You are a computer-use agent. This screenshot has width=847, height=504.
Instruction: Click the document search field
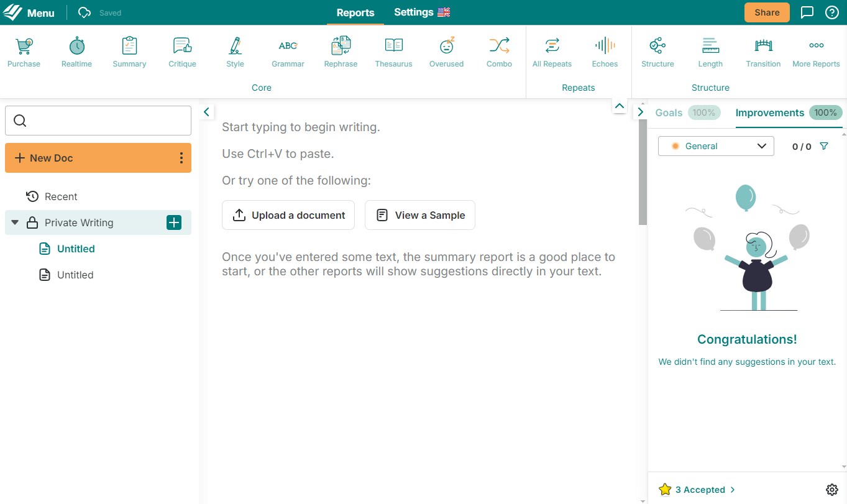pyautogui.click(x=98, y=121)
